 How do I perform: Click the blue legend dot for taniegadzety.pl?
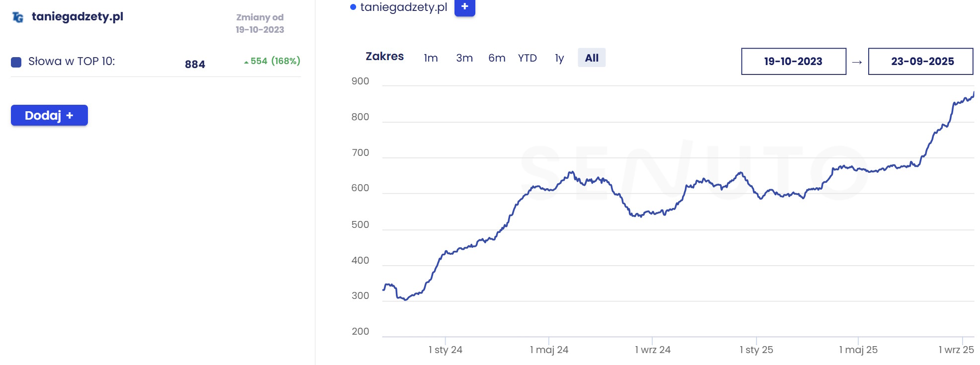pyautogui.click(x=353, y=7)
